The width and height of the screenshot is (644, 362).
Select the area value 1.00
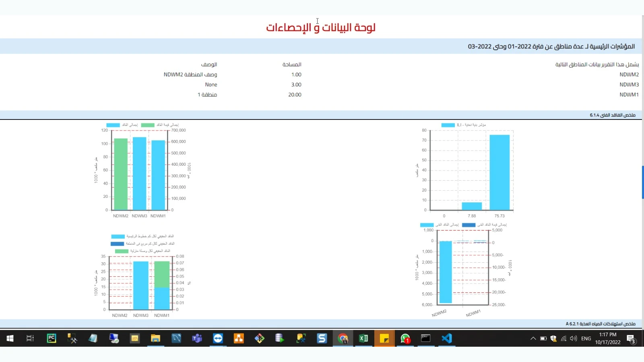[296, 75]
